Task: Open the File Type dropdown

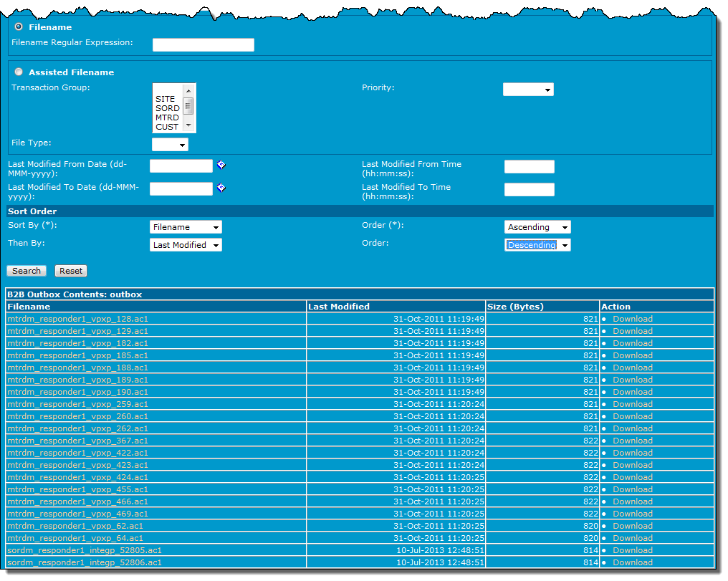Action: [x=170, y=145]
